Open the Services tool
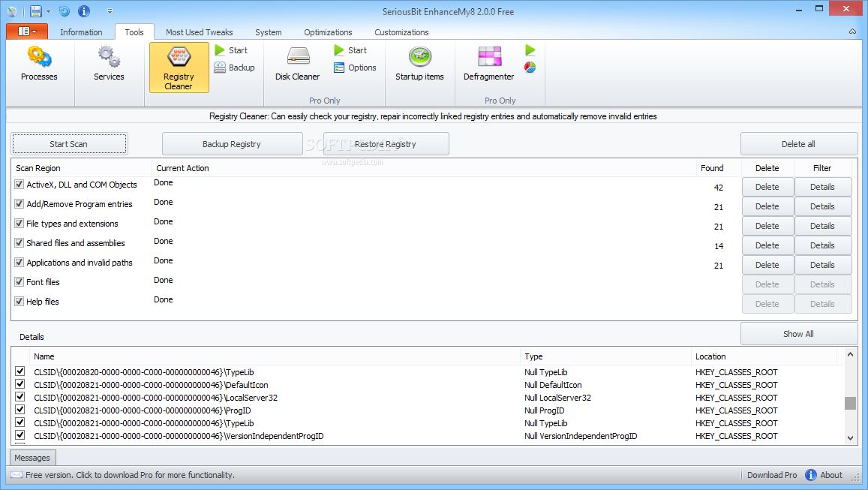 point(109,65)
